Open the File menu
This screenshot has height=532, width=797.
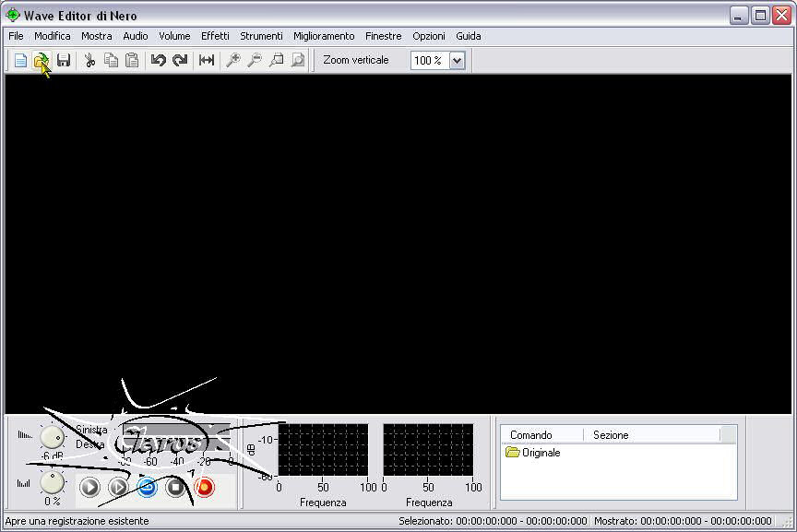[16, 36]
